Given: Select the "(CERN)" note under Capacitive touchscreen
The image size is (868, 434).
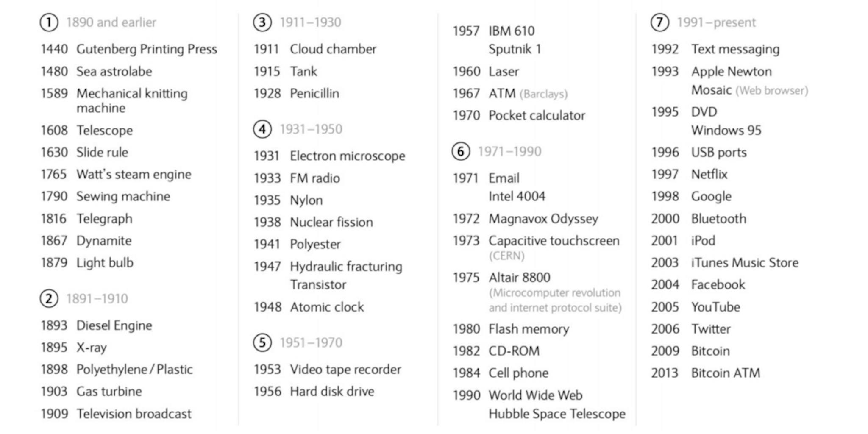Looking at the screenshot, I should pyautogui.click(x=506, y=256).
